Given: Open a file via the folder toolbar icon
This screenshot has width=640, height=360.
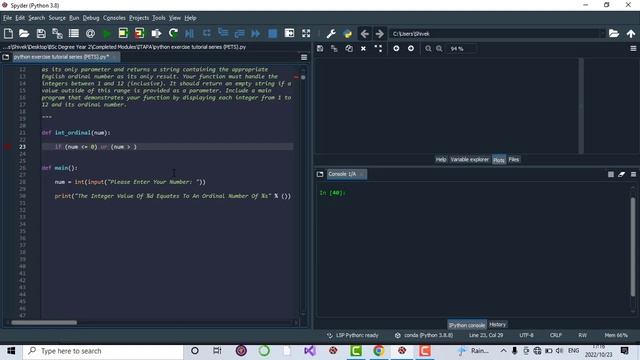Looking at the screenshot, I should click(x=24, y=33).
